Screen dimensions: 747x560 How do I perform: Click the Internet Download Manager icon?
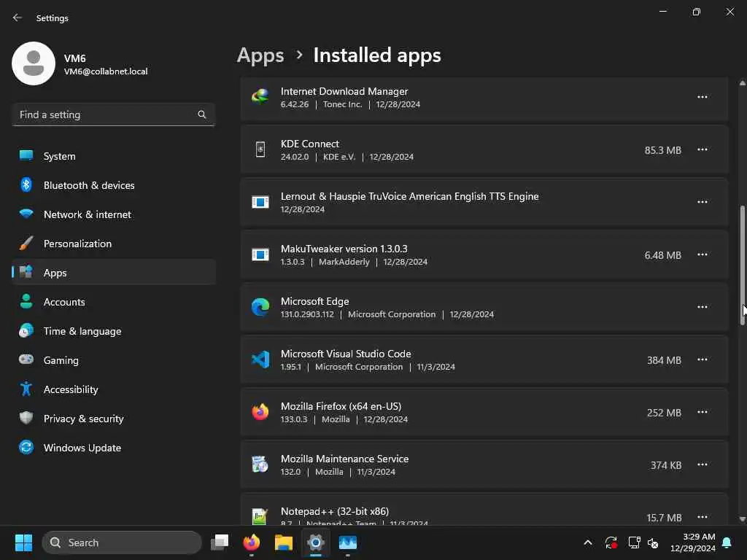click(x=260, y=97)
